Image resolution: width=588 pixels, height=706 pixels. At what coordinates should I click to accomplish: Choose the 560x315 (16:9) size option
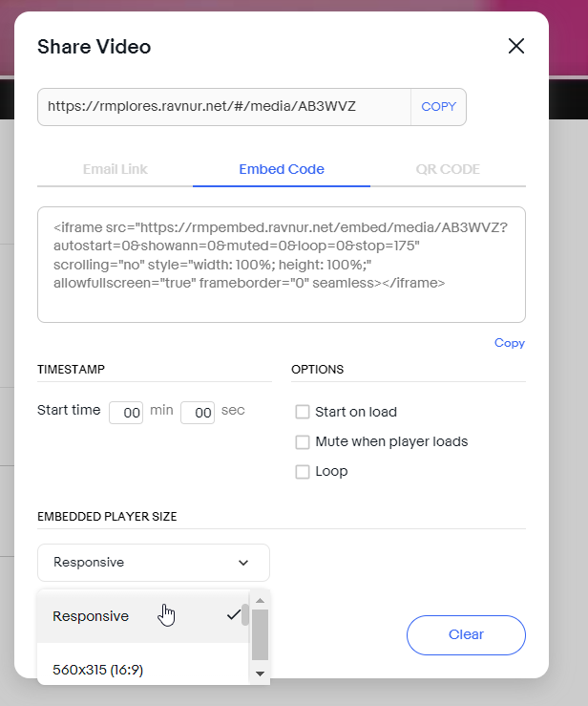[143, 669]
